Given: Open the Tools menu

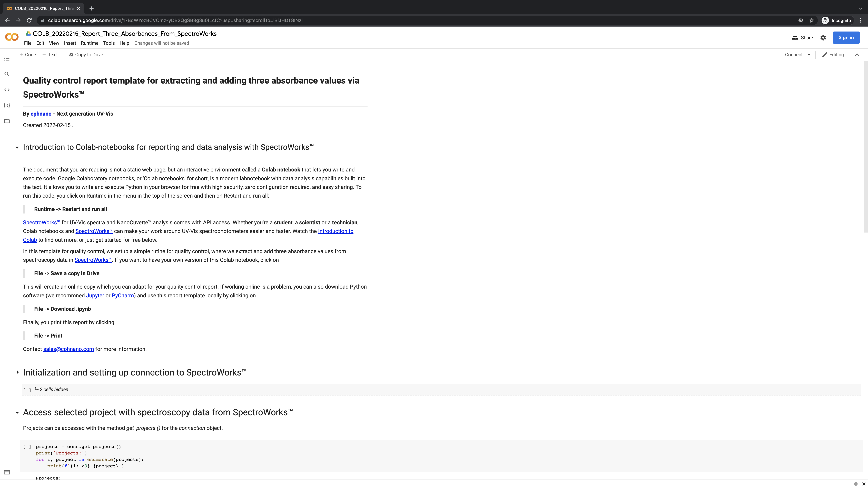Looking at the screenshot, I should pyautogui.click(x=109, y=43).
